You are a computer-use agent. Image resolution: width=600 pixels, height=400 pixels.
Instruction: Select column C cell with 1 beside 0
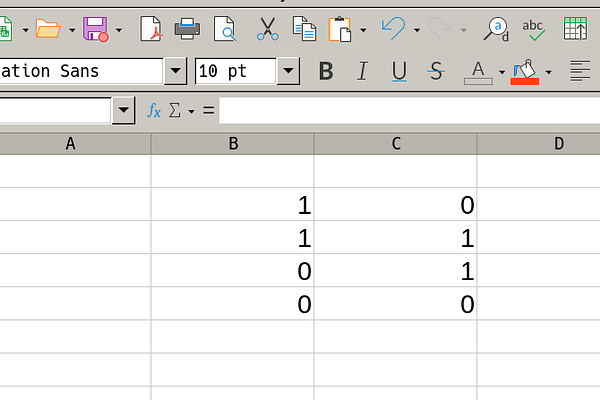tap(395, 271)
